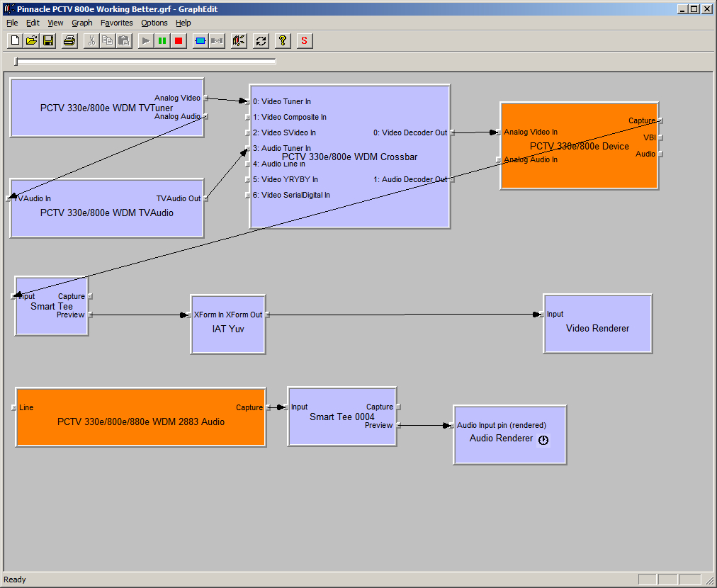
Task: Click the TVAudio Out pin
Action: point(205,198)
